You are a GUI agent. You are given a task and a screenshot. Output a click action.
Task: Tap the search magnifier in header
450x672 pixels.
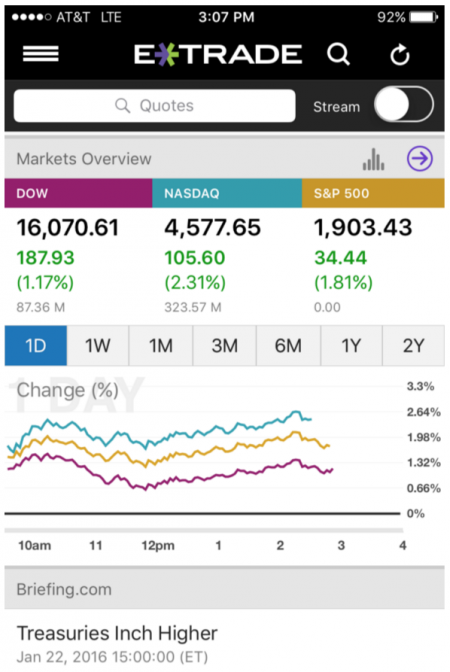coord(338,54)
